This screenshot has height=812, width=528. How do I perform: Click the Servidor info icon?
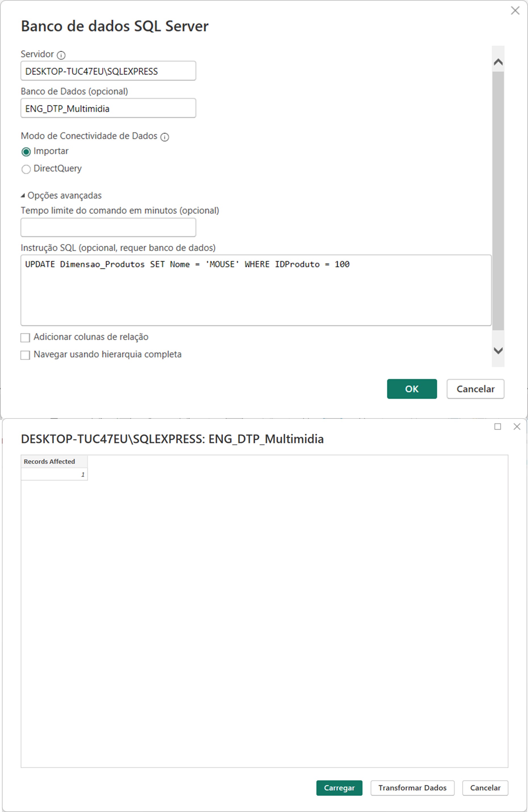pos(61,55)
